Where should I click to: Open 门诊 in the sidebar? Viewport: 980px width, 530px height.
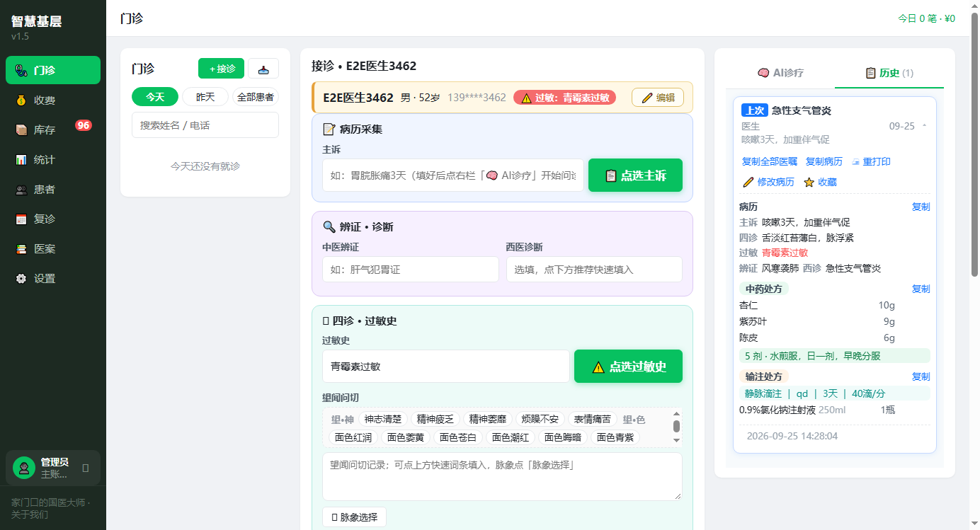coord(53,70)
